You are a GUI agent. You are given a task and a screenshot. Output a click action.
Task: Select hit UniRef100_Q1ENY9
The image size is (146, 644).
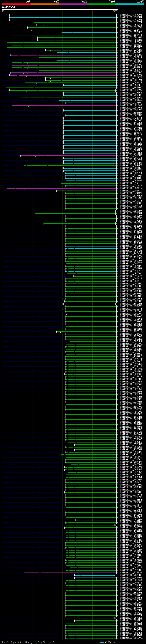131,30
